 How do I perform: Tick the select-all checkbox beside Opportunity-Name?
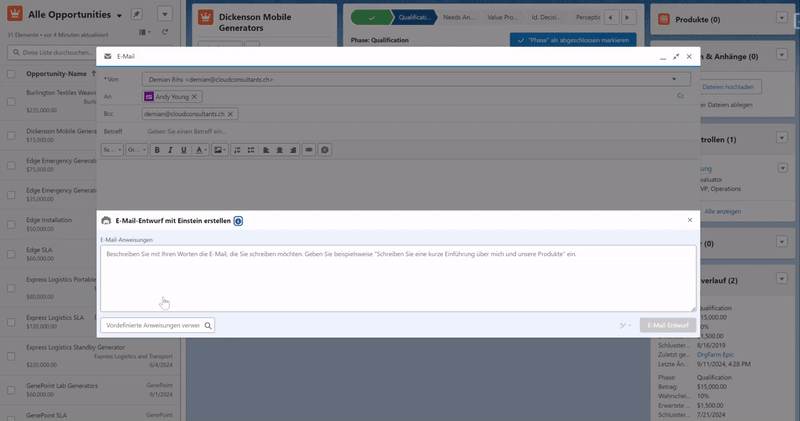11,74
